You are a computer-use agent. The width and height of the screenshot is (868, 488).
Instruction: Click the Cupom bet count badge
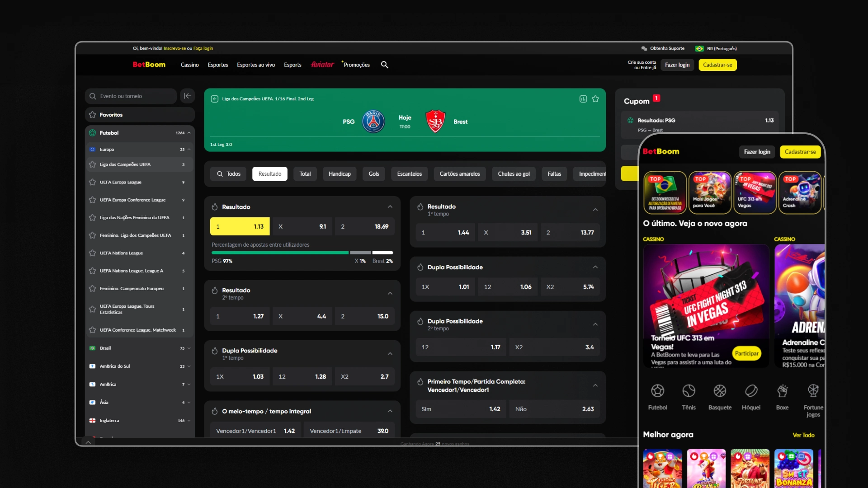656,98
